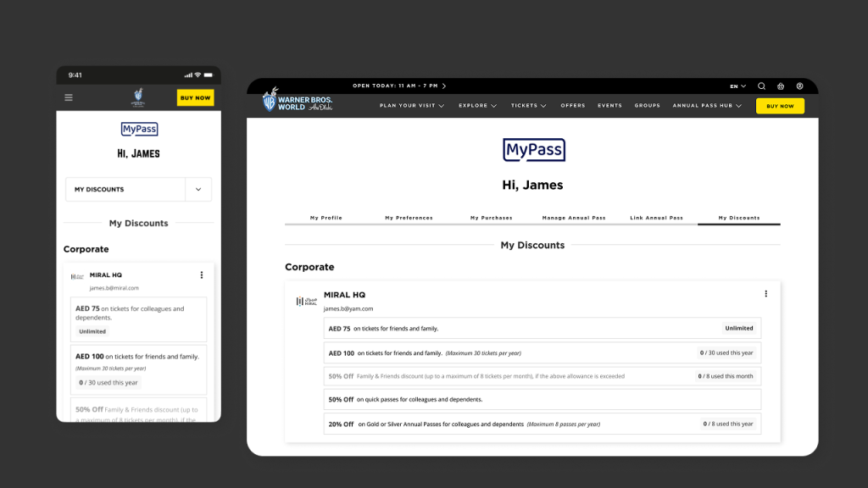The width and height of the screenshot is (868, 488).
Task: Click Unlimited badge on mobile card
Action: click(x=92, y=331)
